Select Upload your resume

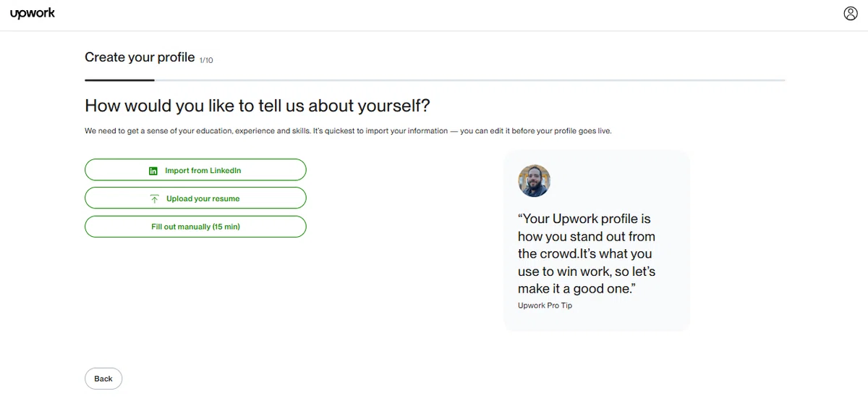pos(195,198)
